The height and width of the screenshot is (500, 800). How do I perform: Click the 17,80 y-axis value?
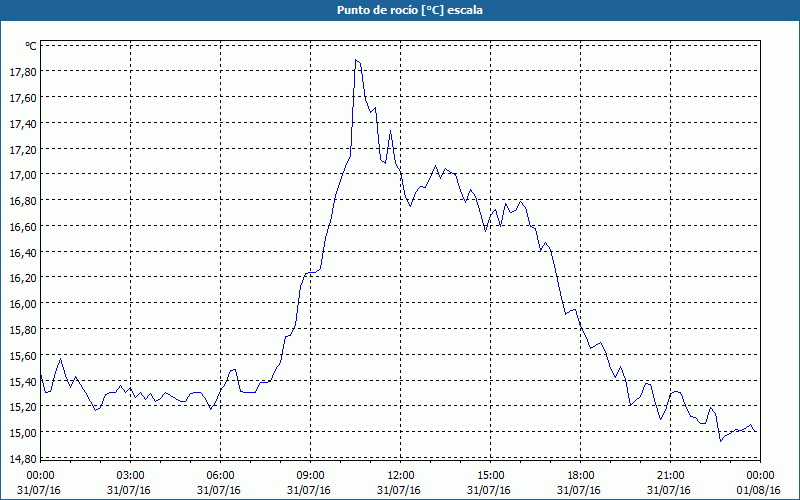23,72
